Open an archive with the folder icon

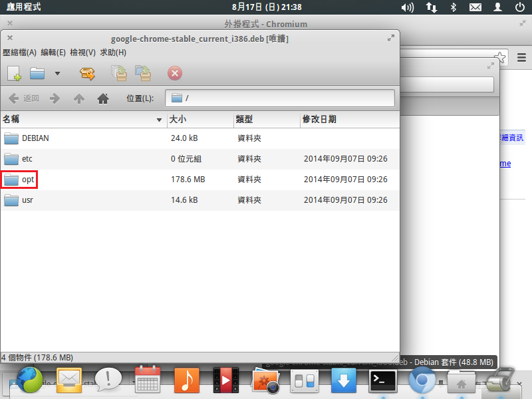[37, 73]
